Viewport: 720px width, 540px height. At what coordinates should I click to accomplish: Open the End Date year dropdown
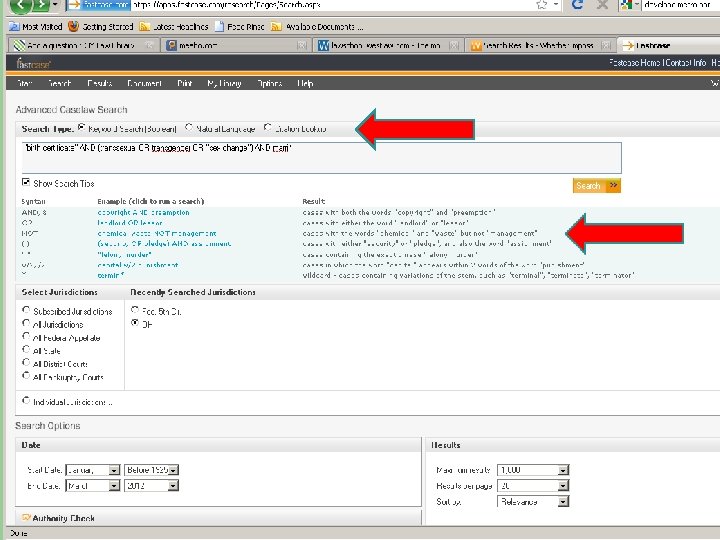click(x=152, y=485)
